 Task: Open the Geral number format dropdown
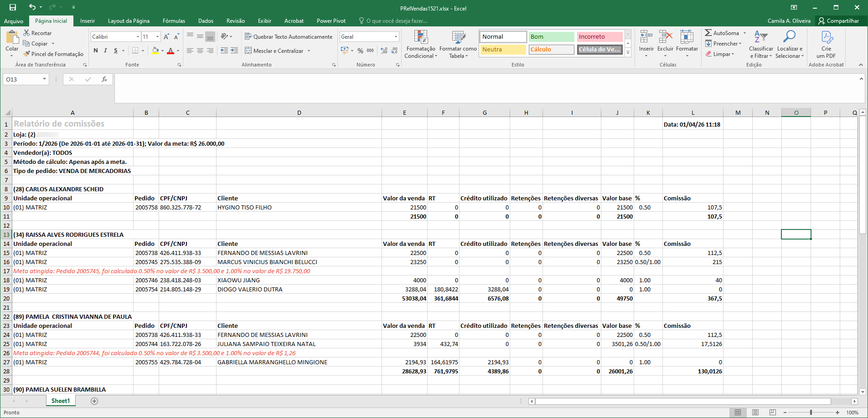pos(395,36)
